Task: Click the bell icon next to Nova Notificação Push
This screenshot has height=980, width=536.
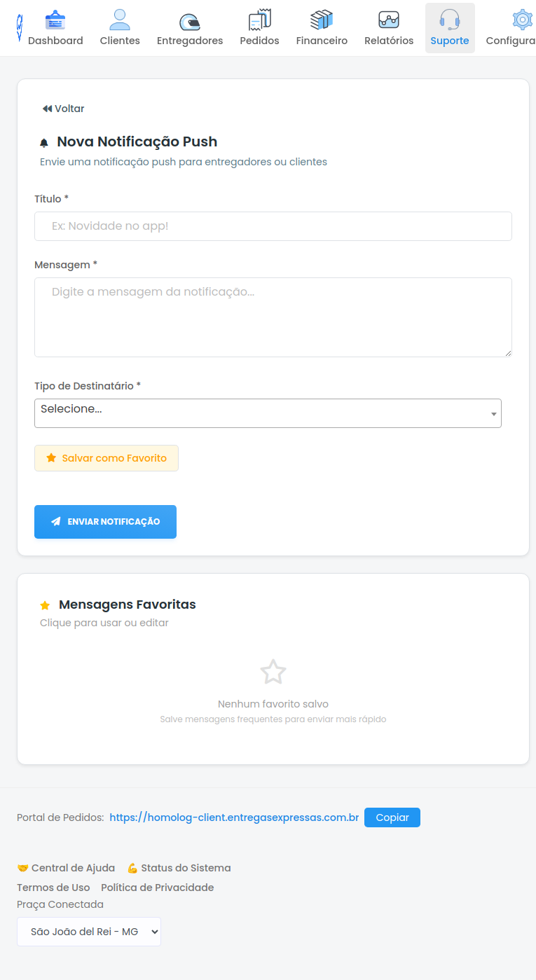Action: point(45,142)
